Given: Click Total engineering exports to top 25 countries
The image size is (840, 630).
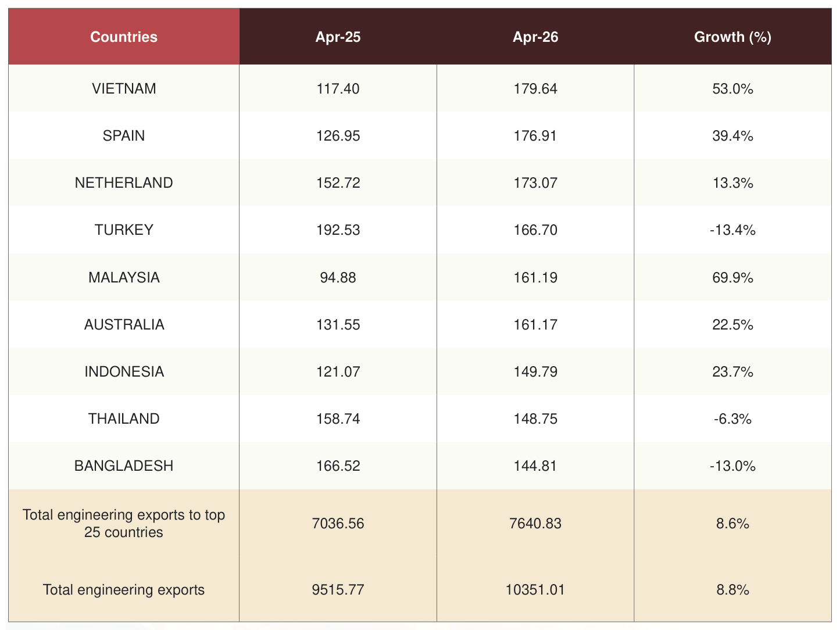Looking at the screenshot, I should point(124,523).
